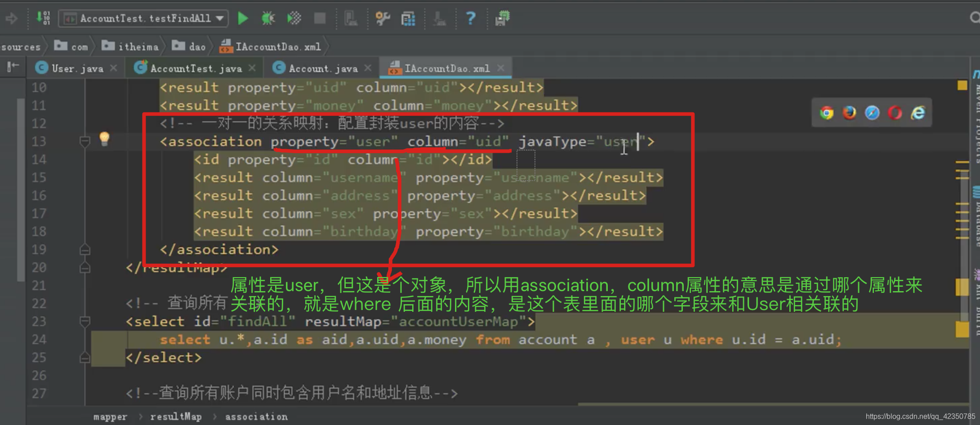Open preview in Safari browser icon
The height and width of the screenshot is (425, 980).
[872, 113]
